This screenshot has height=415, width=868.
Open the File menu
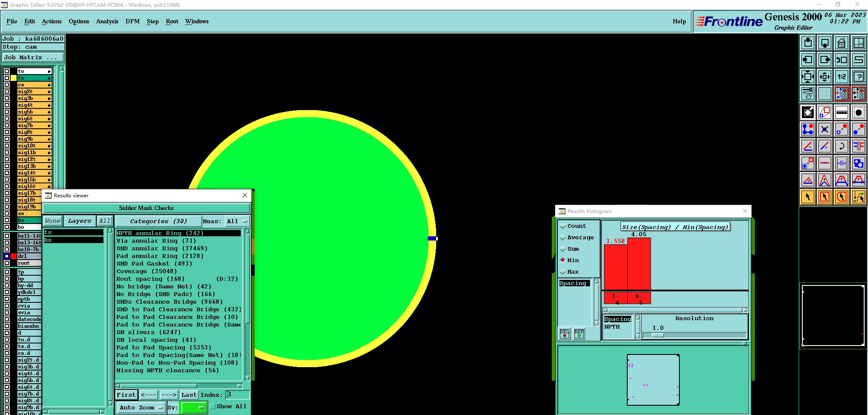point(12,21)
